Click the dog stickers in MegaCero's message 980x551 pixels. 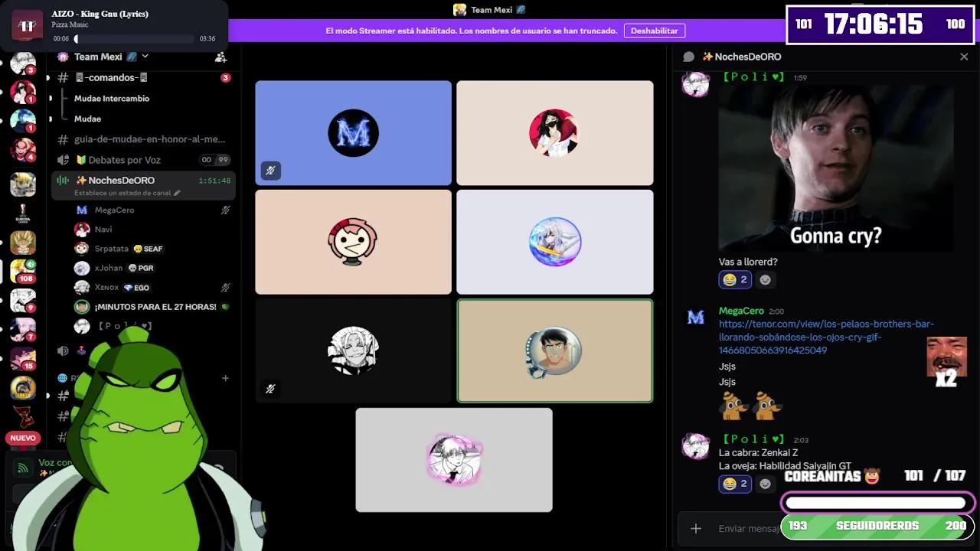coord(750,405)
